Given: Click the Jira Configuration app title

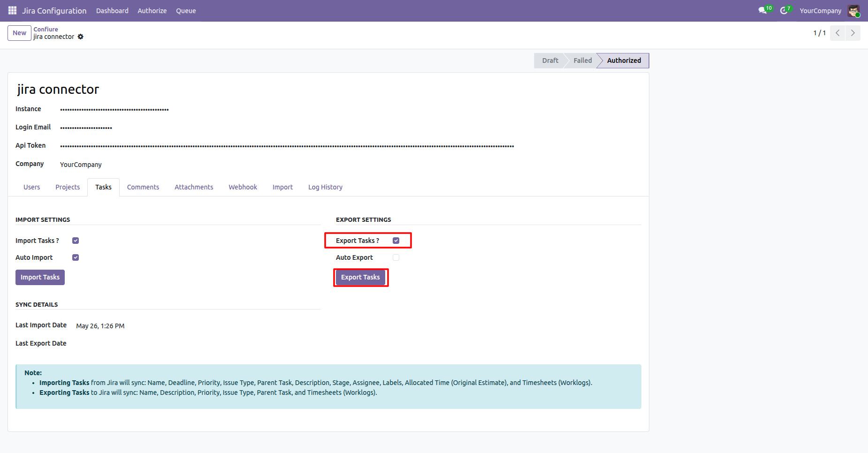Looking at the screenshot, I should click(54, 11).
